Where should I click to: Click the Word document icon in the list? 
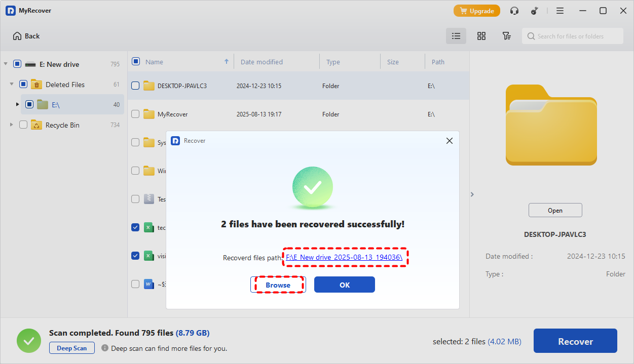148,284
